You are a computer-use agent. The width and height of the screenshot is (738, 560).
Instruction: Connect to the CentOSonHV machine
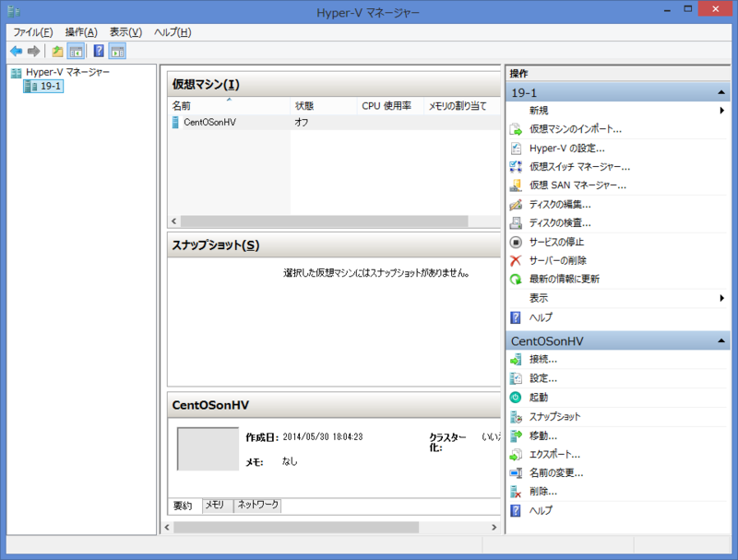(x=540, y=359)
